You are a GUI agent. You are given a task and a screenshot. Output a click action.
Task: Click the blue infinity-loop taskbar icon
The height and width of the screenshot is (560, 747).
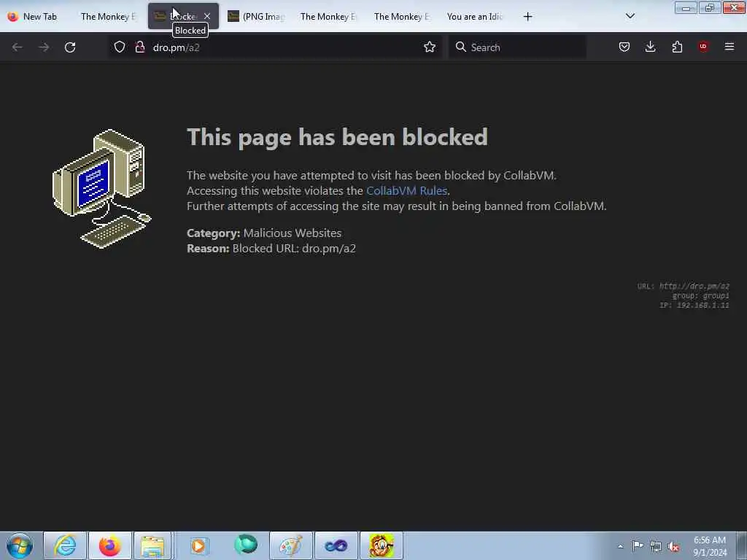point(336,545)
